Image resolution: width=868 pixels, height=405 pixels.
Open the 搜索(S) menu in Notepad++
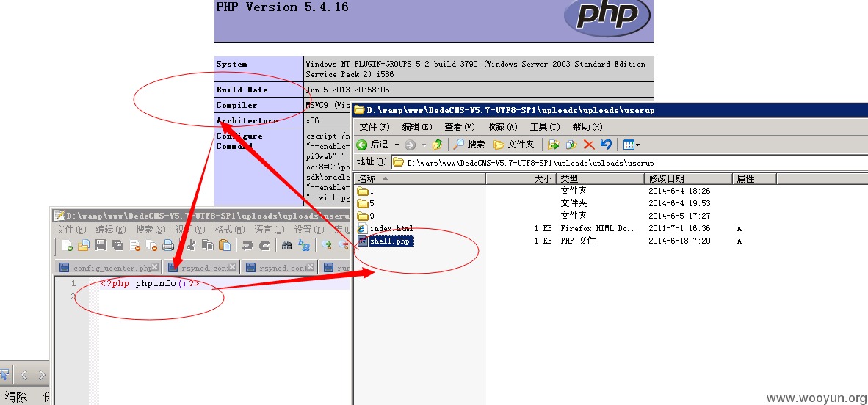151,230
